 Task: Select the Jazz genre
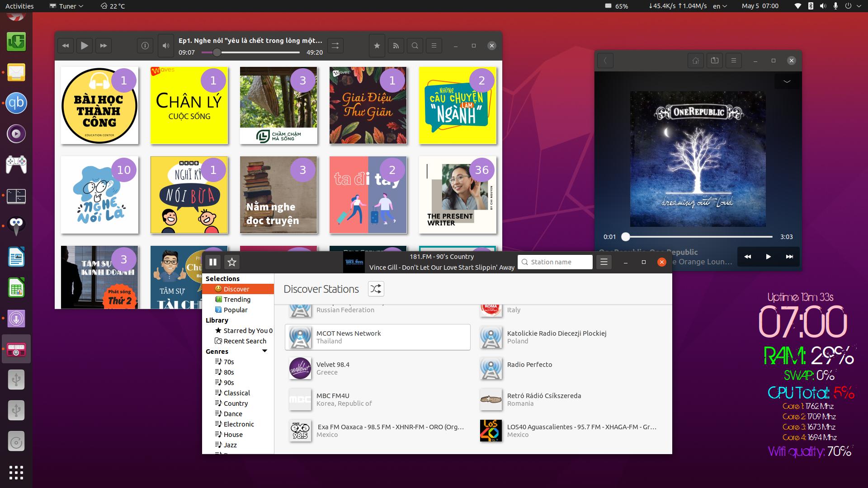click(238, 445)
